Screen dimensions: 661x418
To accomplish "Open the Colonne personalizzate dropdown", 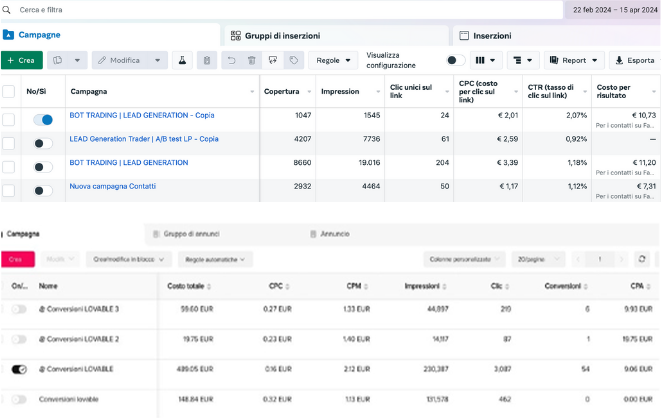I will pos(464,259).
